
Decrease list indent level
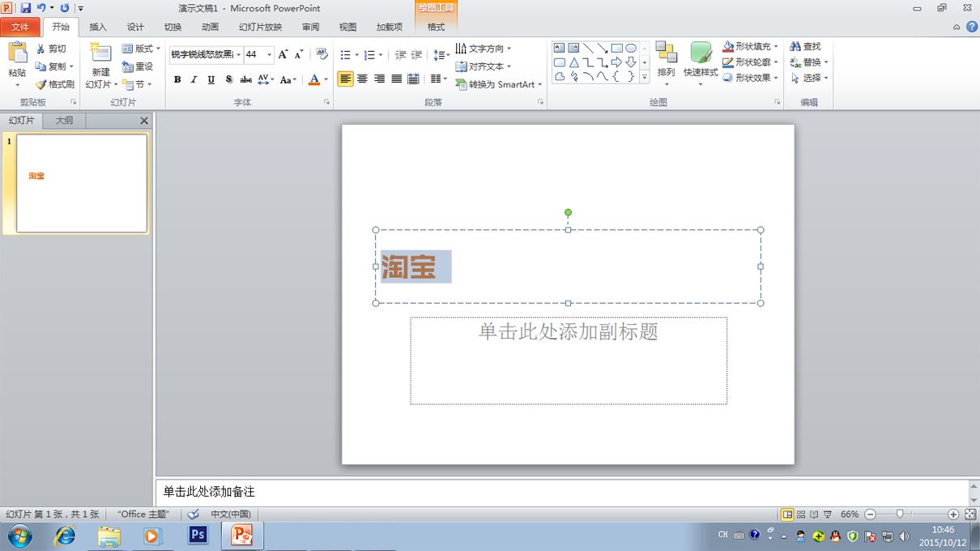click(x=400, y=55)
